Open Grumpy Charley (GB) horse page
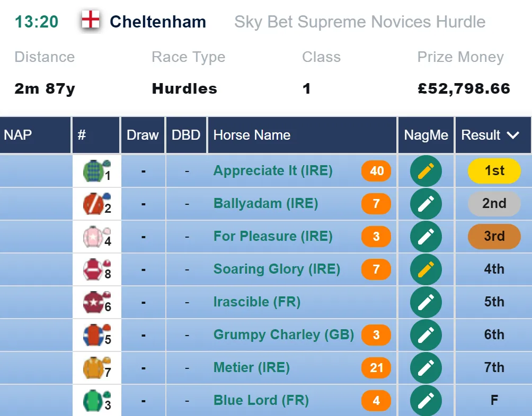Screen dimensions: 532x416 pyautogui.click(x=283, y=334)
